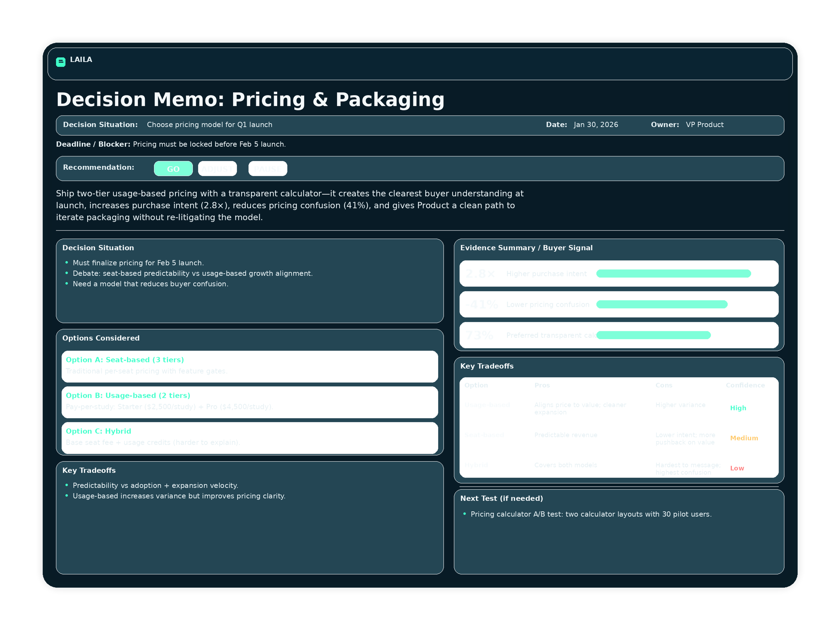This screenshot has width=840, height=630.
Task: Click the Medium confidence label
Action: [x=744, y=438]
